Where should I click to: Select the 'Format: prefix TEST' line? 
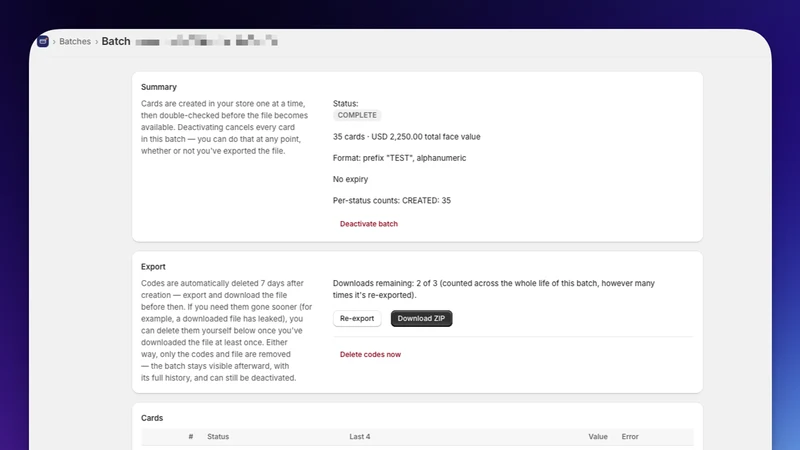coord(399,158)
